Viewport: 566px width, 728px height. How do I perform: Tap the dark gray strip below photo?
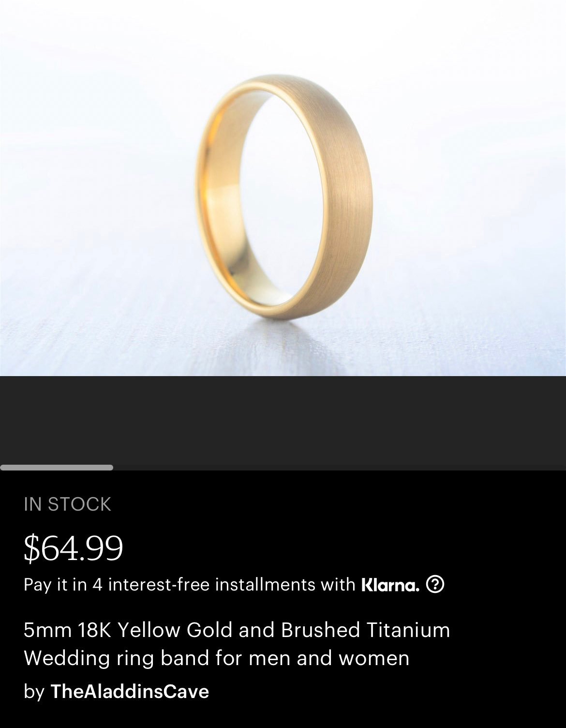283,420
